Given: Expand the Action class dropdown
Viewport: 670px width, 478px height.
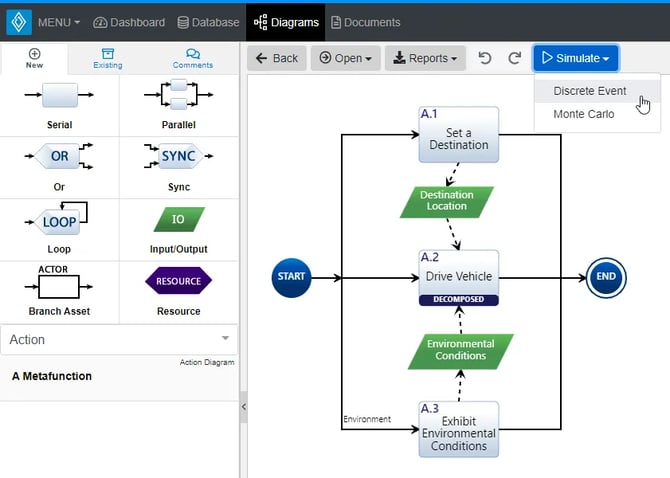Looking at the screenshot, I should [x=119, y=340].
